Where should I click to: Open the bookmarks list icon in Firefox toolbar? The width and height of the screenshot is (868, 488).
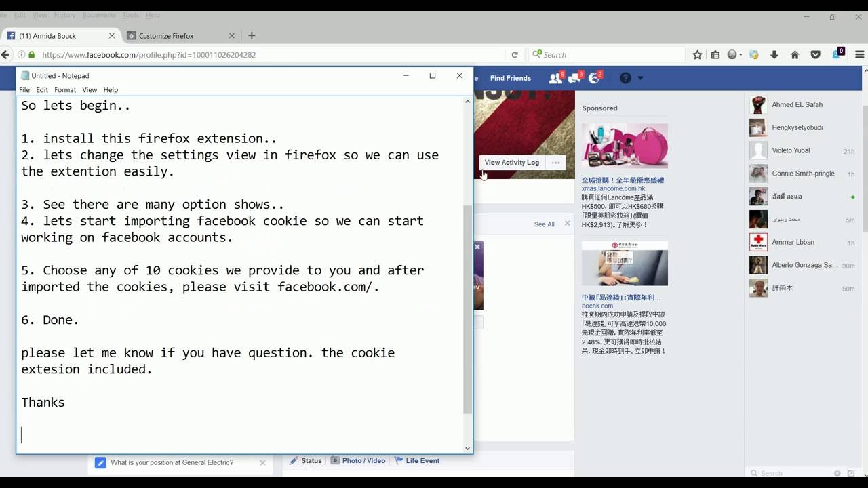pyautogui.click(x=715, y=55)
